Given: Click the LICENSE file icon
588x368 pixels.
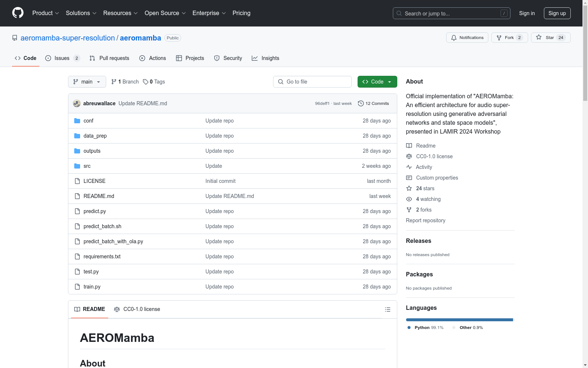Looking at the screenshot, I should 77,181.
